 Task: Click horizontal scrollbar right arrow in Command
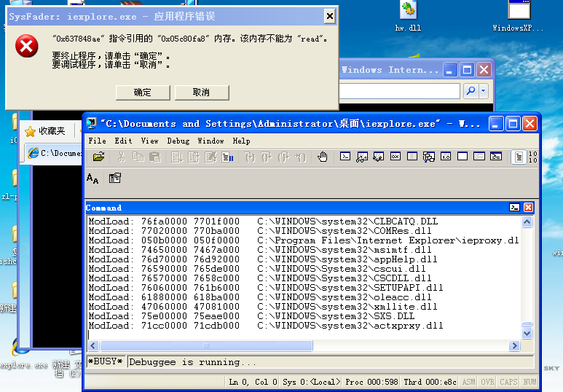pyautogui.click(x=514, y=345)
